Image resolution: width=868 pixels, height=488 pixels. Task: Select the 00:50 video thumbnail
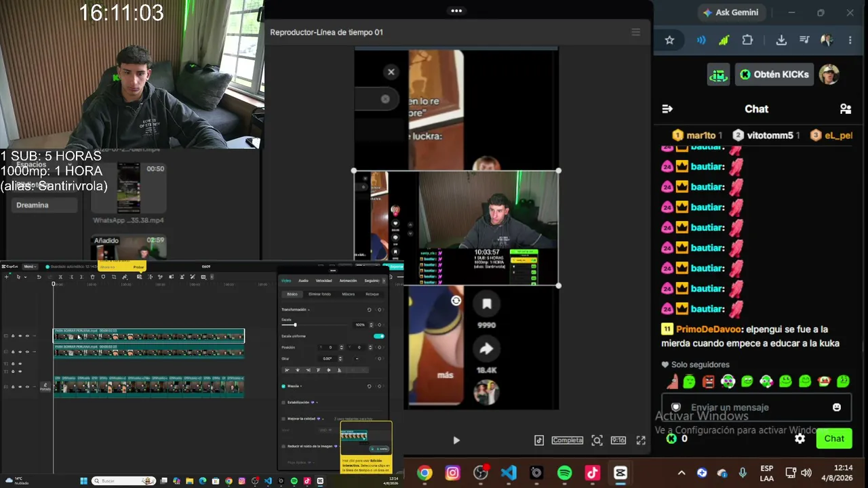coord(129,188)
